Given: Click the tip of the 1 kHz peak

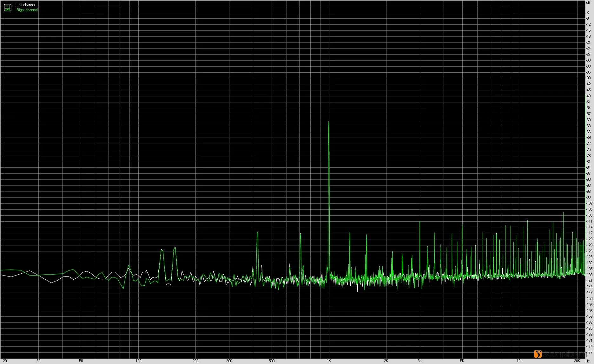Looking at the screenshot, I should (x=329, y=122).
